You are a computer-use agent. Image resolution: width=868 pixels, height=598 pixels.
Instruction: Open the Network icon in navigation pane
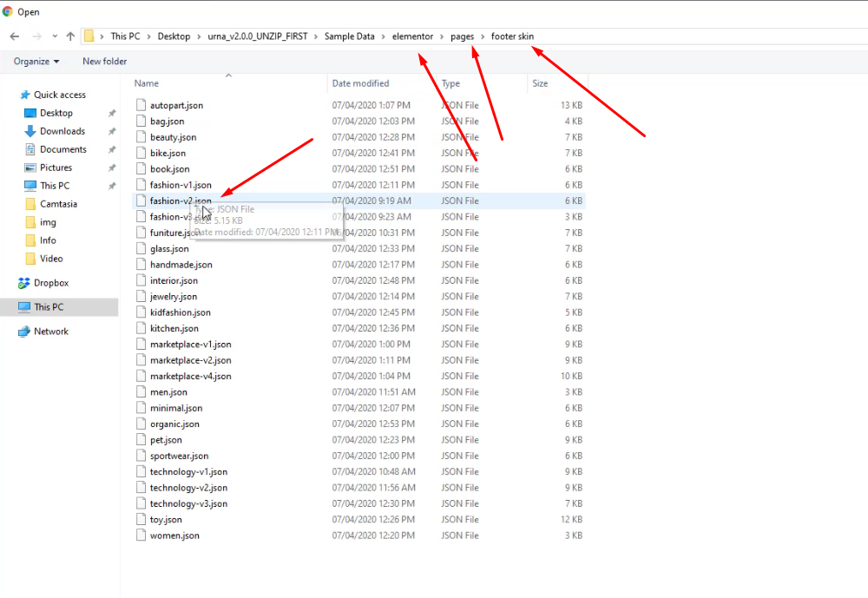pos(23,332)
